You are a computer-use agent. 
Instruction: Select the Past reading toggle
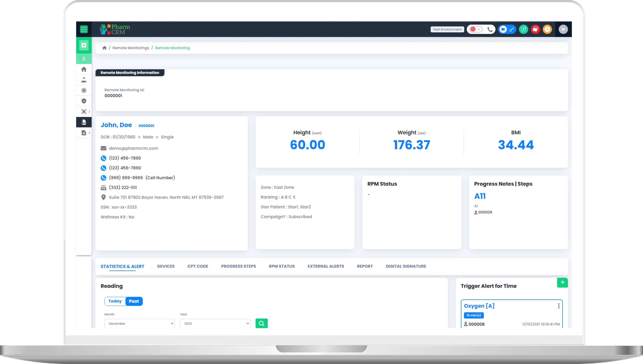point(134,301)
